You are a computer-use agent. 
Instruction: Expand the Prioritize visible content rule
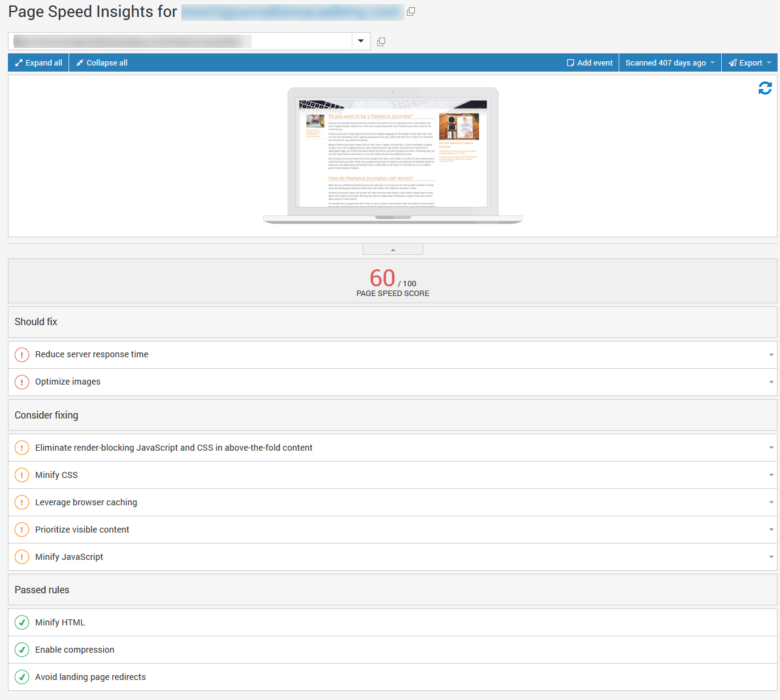pos(771,530)
